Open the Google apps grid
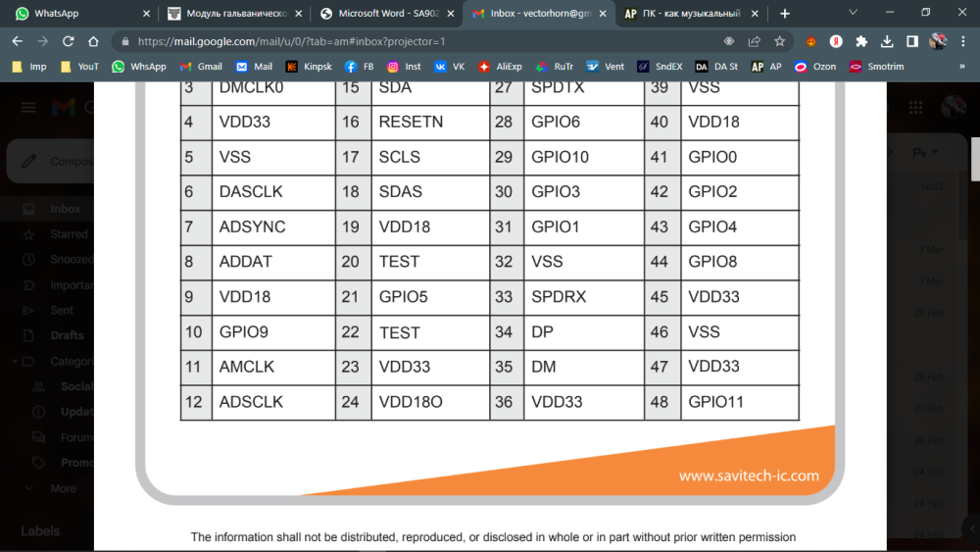The image size is (980, 552). [915, 108]
